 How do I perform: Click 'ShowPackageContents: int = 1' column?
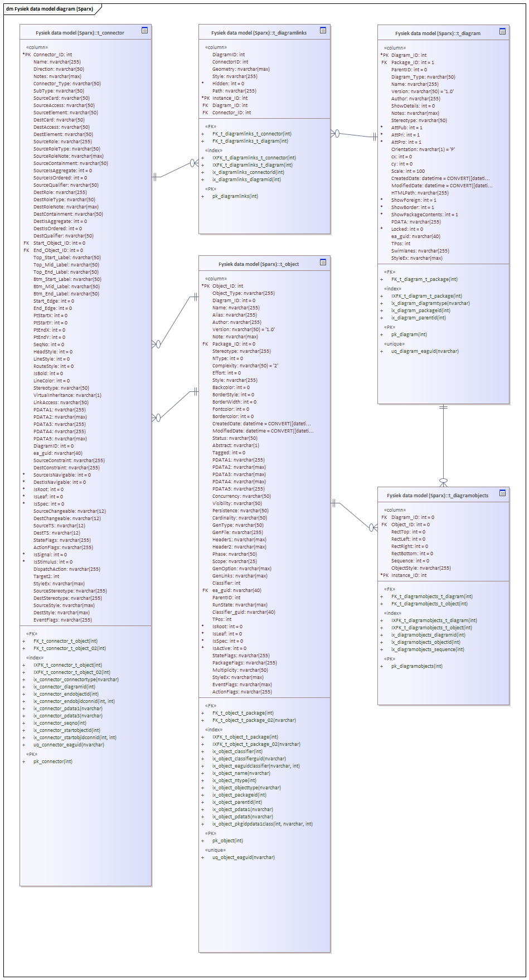[425, 215]
